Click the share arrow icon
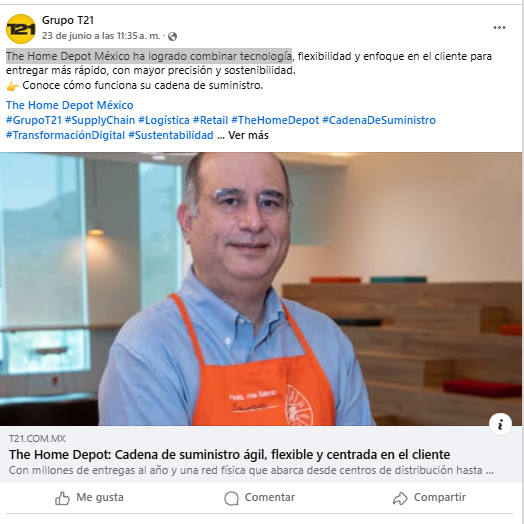Screen dimensions: 524x524 [x=400, y=498]
